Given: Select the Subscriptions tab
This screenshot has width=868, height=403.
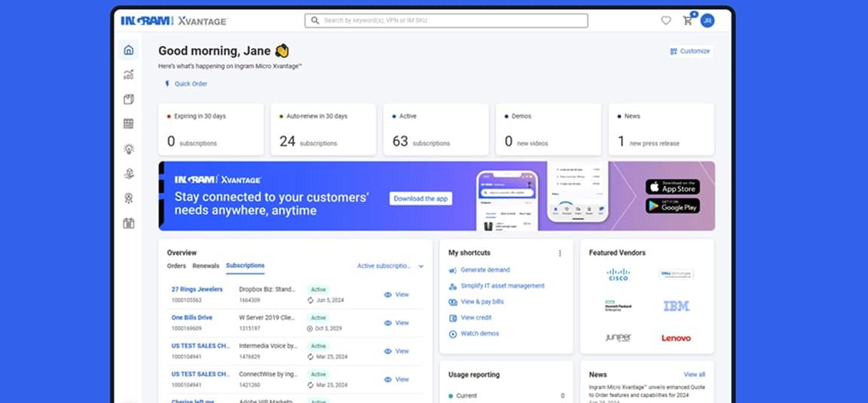Looking at the screenshot, I should pos(245,266).
